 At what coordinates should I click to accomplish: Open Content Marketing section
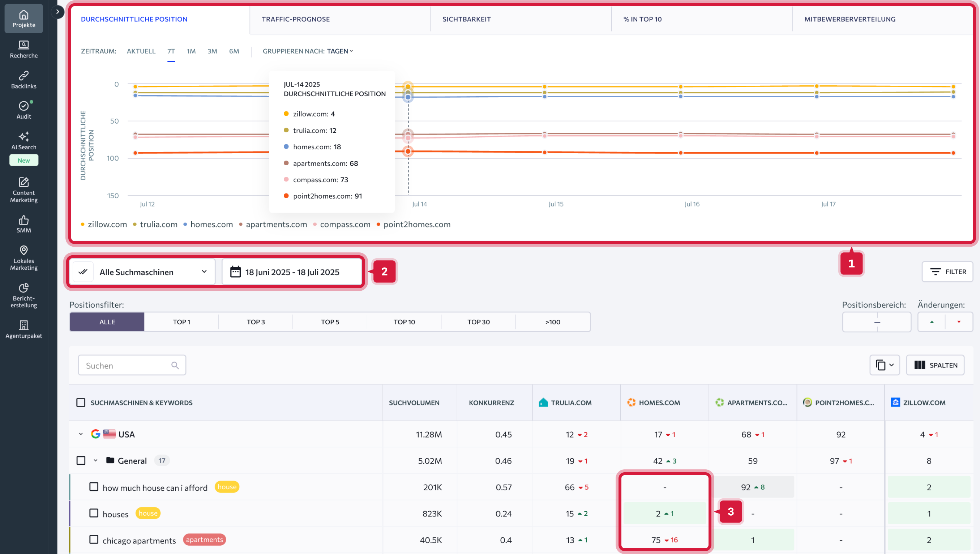tap(23, 189)
